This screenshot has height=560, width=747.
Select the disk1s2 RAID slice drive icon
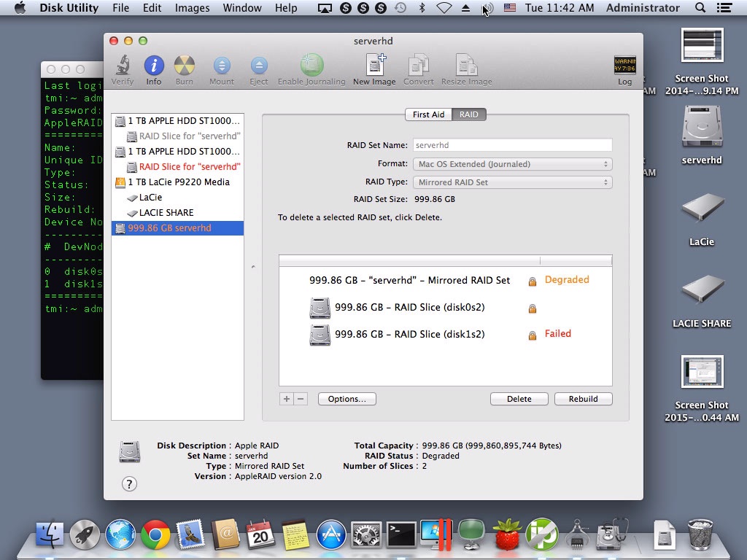tap(320, 335)
